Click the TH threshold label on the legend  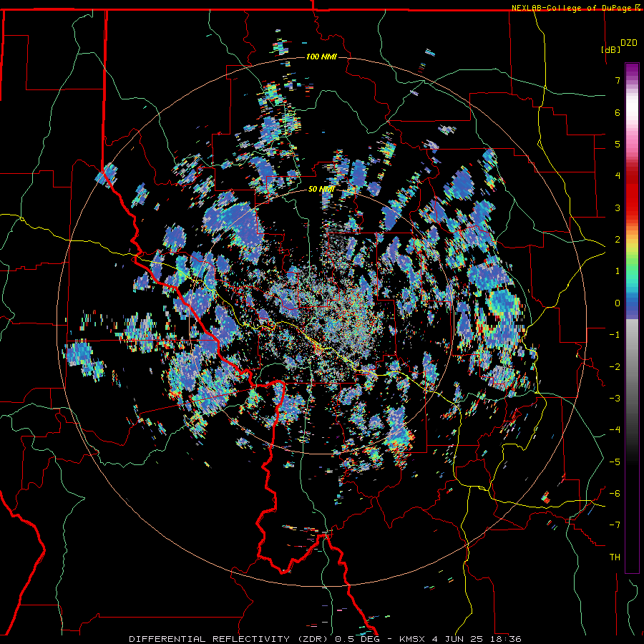pos(615,557)
